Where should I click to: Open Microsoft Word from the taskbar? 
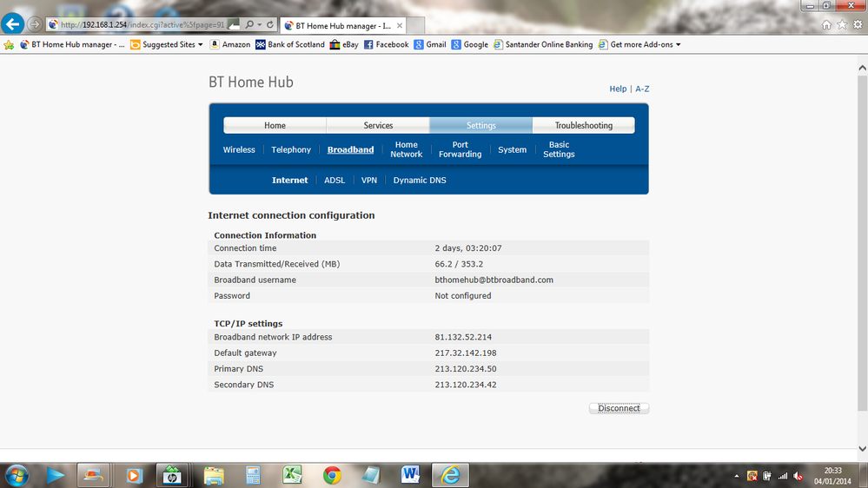click(410, 475)
